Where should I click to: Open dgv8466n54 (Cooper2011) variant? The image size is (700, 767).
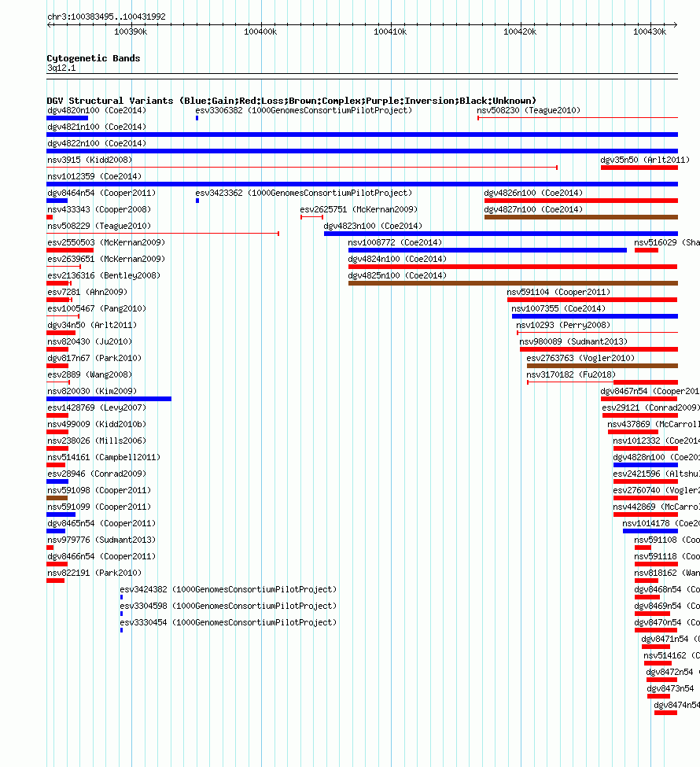[x=101, y=557]
